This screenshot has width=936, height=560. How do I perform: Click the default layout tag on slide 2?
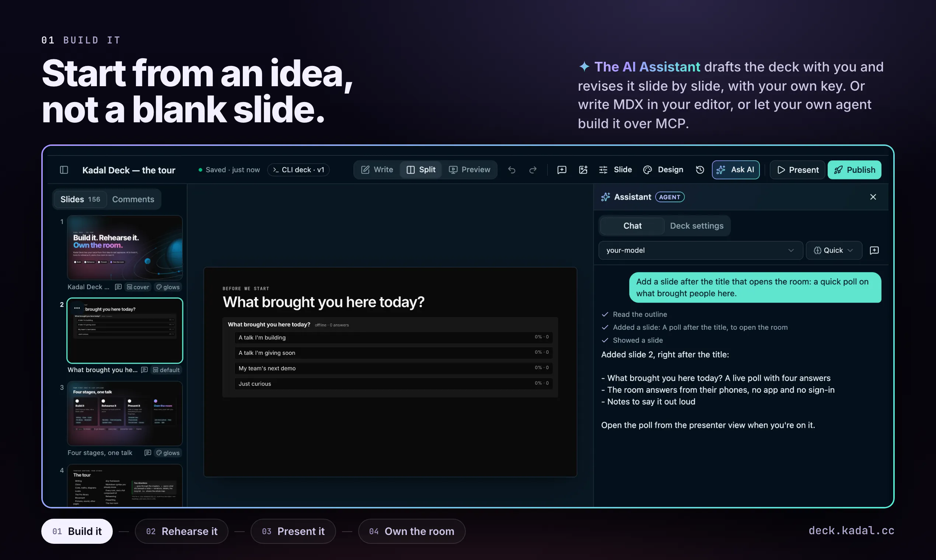[x=166, y=370]
